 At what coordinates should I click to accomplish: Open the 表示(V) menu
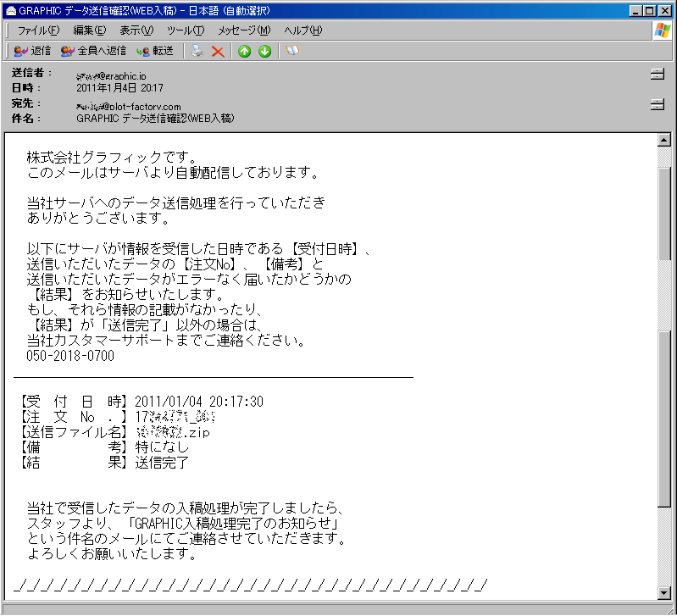point(136,31)
